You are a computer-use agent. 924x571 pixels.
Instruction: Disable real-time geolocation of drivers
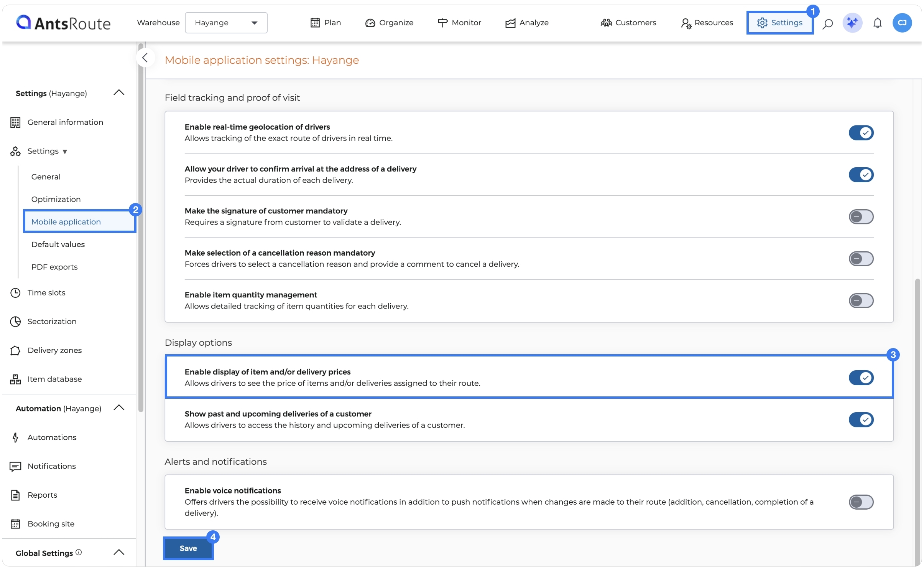pyautogui.click(x=861, y=133)
